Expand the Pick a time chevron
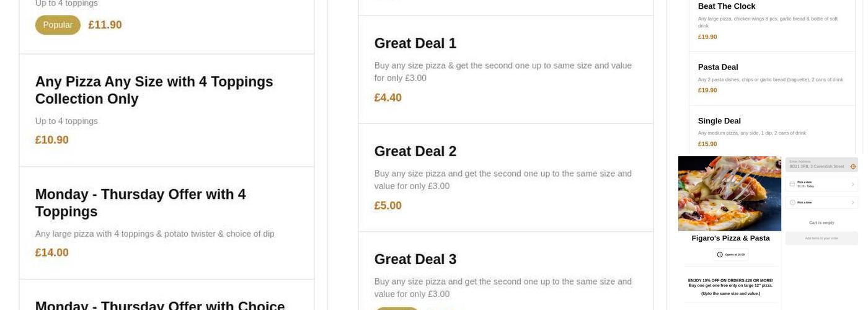 tap(853, 203)
